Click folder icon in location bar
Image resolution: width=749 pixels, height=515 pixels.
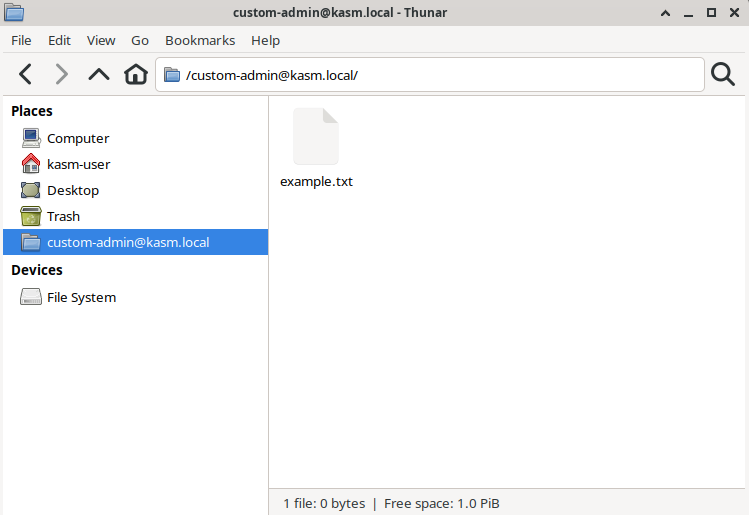pos(172,75)
